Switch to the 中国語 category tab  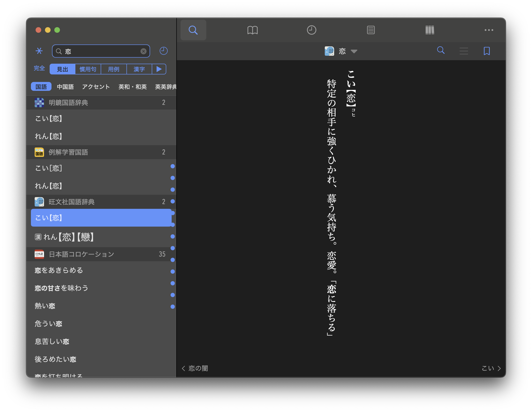click(x=65, y=87)
